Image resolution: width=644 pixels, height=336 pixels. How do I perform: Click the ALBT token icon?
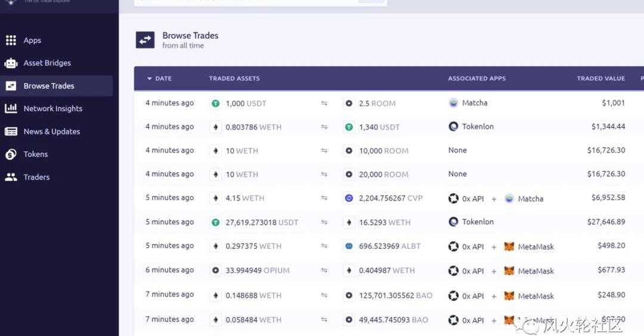point(349,246)
